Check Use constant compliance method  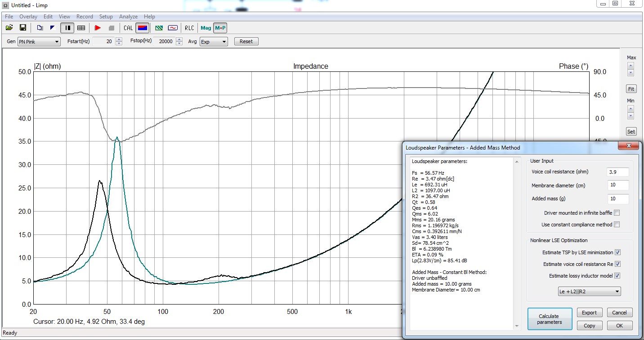[x=617, y=225]
